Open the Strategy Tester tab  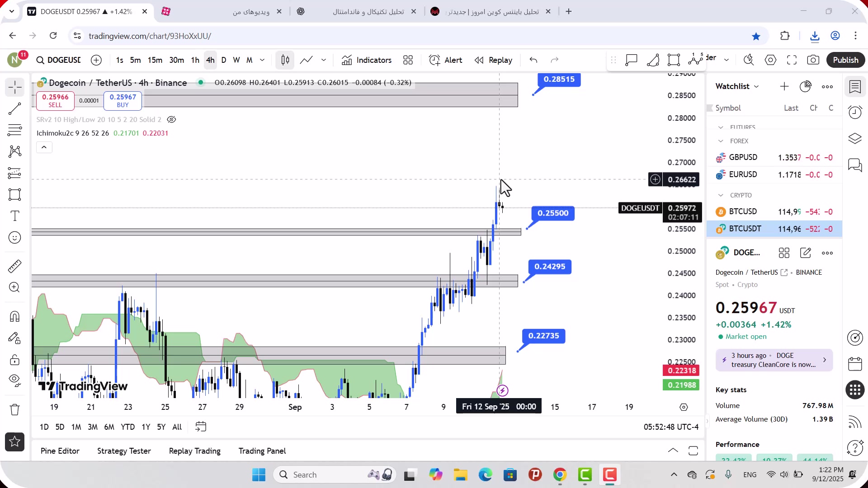[x=124, y=451]
